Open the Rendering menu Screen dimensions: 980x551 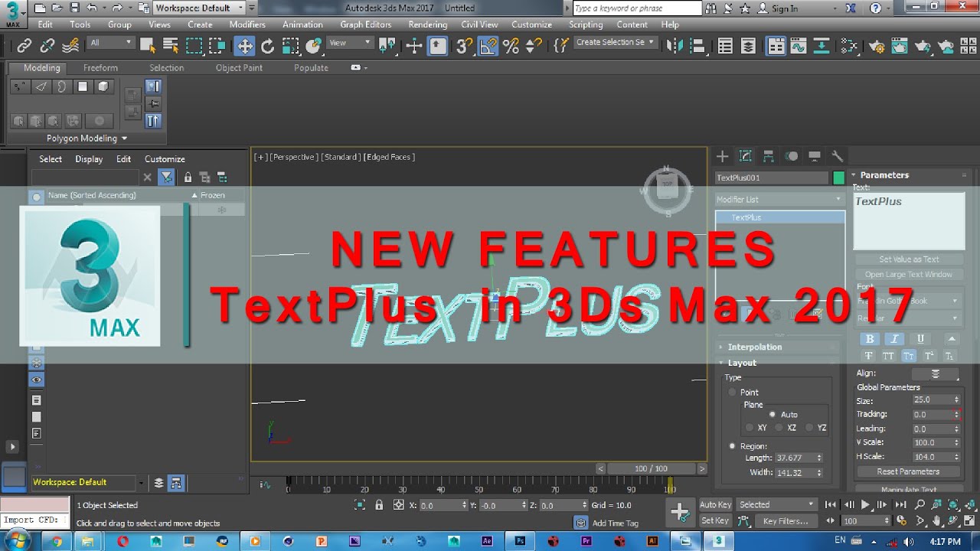tap(427, 24)
